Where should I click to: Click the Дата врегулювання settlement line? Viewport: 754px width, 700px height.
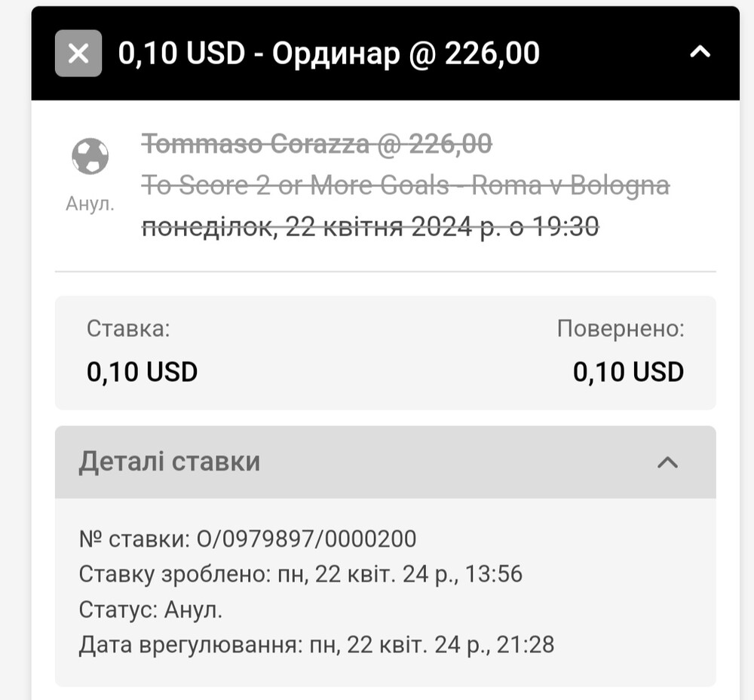click(317, 645)
